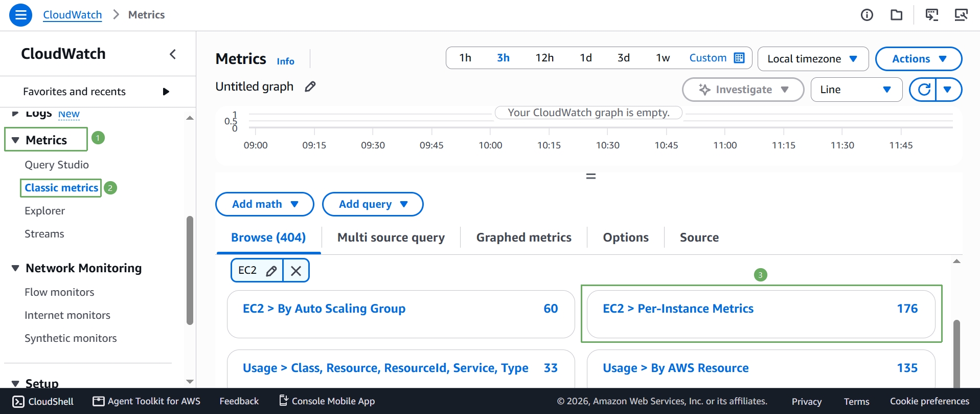This screenshot has width=980, height=414.
Task: Click the graph resize handle bar
Action: tap(590, 177)
